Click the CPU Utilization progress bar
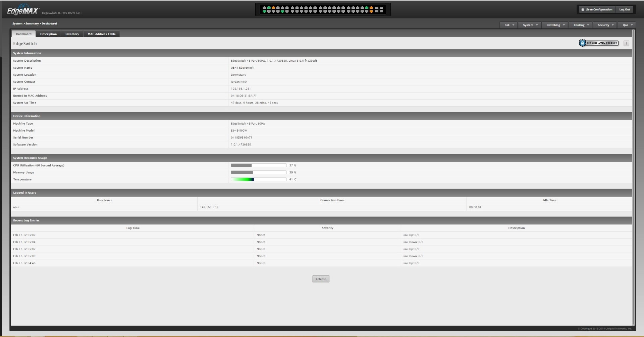 click(259, 165)
